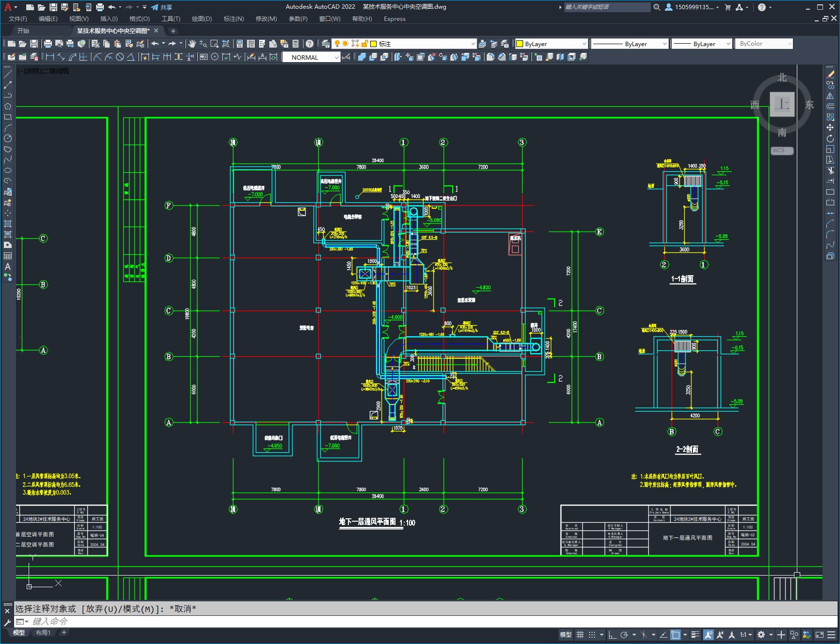840x644 pixels.
Task: Click the 上 face of the ViewCube
Action: pyautogui.click(x=782, y=104)
